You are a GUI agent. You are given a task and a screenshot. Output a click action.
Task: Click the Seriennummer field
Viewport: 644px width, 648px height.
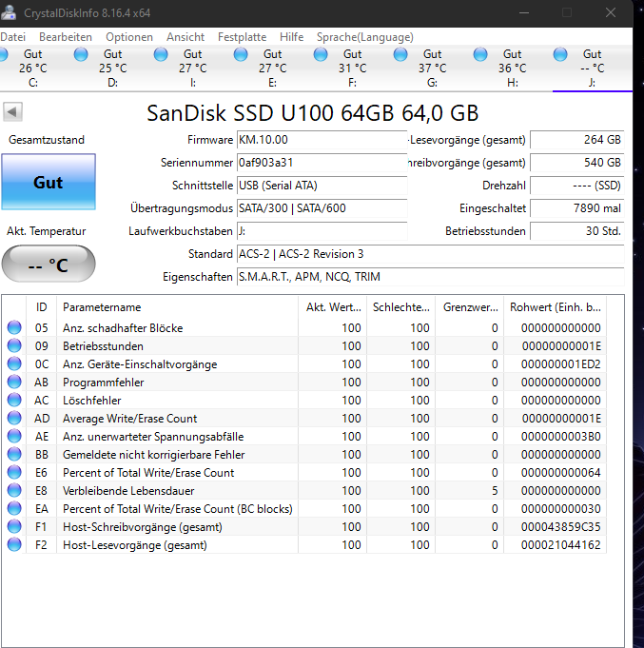322,163
